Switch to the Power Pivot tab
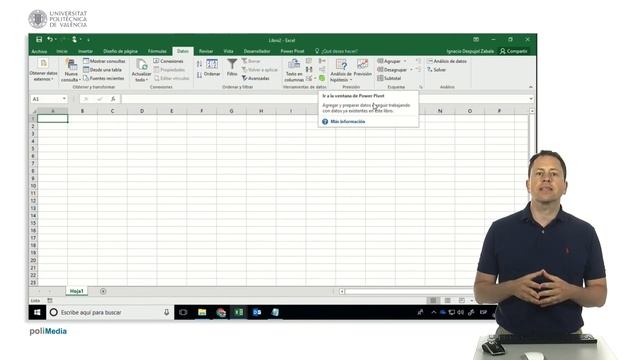 pos(292,51)
